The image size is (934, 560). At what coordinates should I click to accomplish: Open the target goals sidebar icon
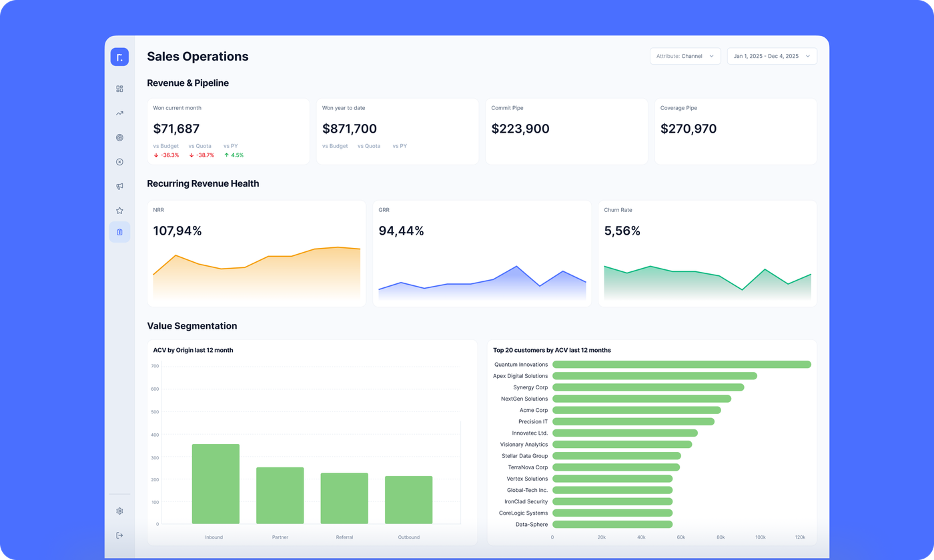(x=119, y=137)
